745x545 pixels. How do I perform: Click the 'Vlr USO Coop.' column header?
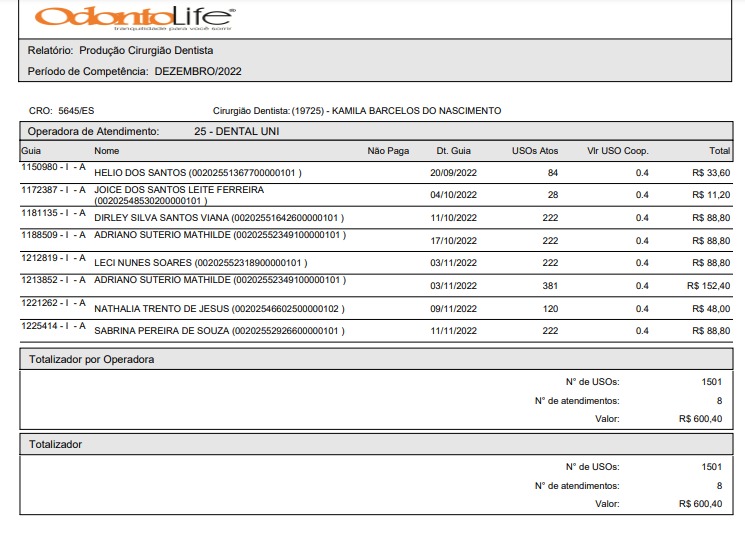tap(617, 151)
